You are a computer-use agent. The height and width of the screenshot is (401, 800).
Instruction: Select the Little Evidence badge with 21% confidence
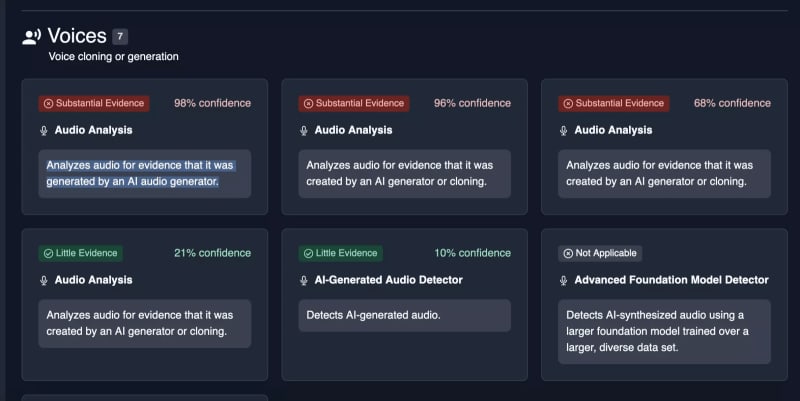(x=81, y=253)
